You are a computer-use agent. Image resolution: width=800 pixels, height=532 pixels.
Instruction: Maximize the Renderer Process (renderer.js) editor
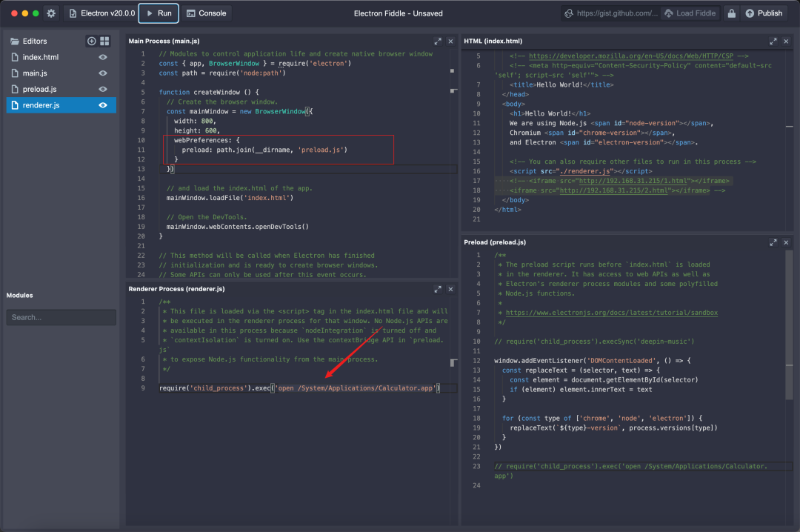[x=438, y=289]
